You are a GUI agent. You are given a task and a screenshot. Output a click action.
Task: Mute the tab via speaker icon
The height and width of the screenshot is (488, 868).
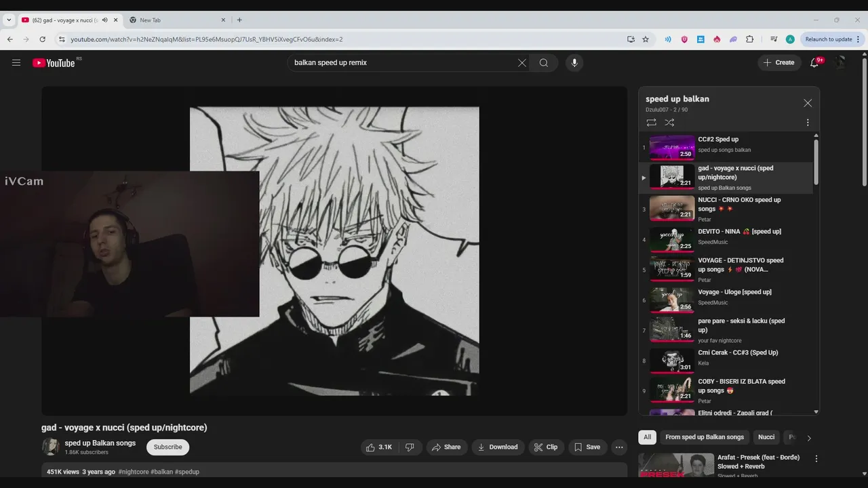tap(104, 20)
